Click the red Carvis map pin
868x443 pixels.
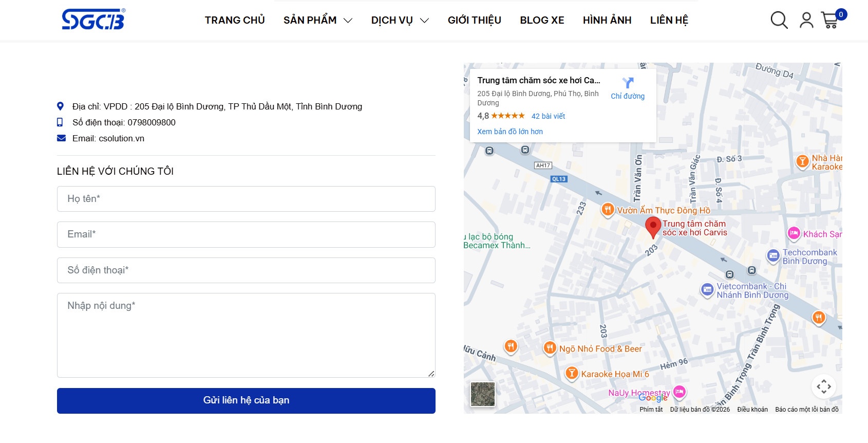pos(653,227)
